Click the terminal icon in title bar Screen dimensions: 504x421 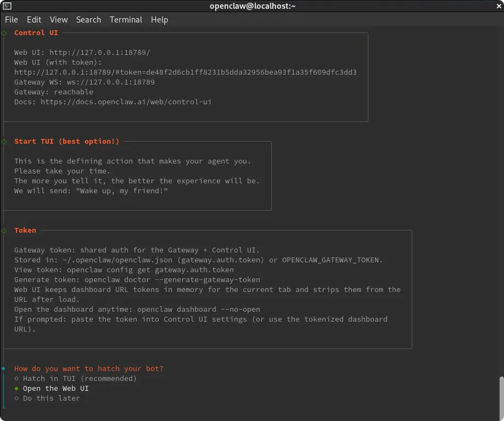7,6
